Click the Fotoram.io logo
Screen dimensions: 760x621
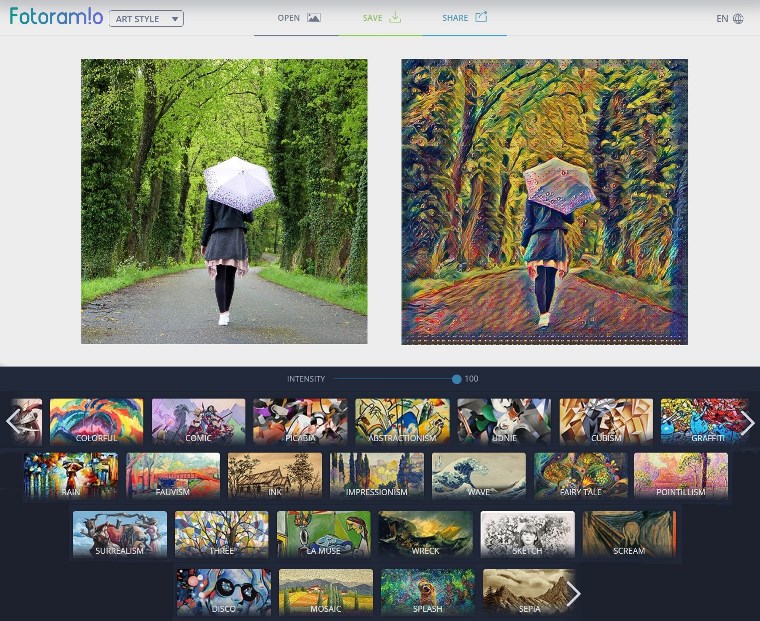coord(56,17)
